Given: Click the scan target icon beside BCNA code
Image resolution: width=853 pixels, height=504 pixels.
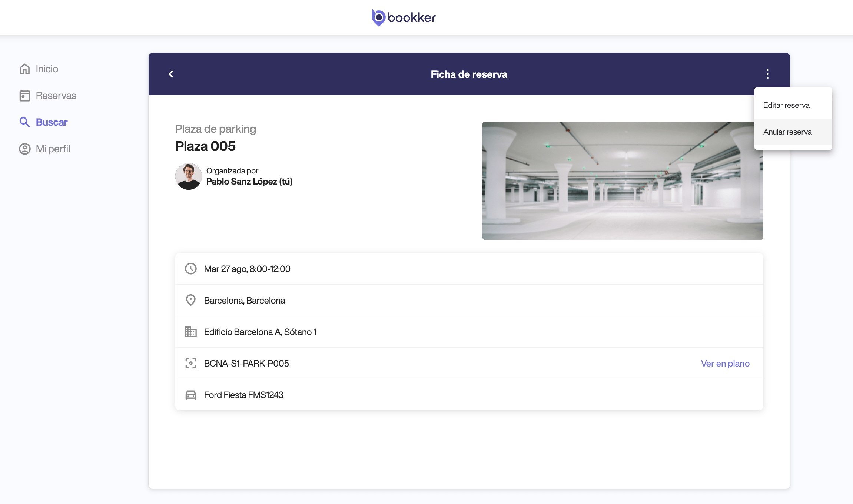Looking at the screenshot, I should tap(191, 363).
